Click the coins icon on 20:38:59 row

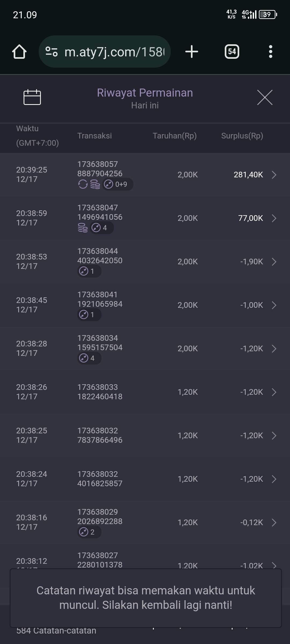coord(83,228)
